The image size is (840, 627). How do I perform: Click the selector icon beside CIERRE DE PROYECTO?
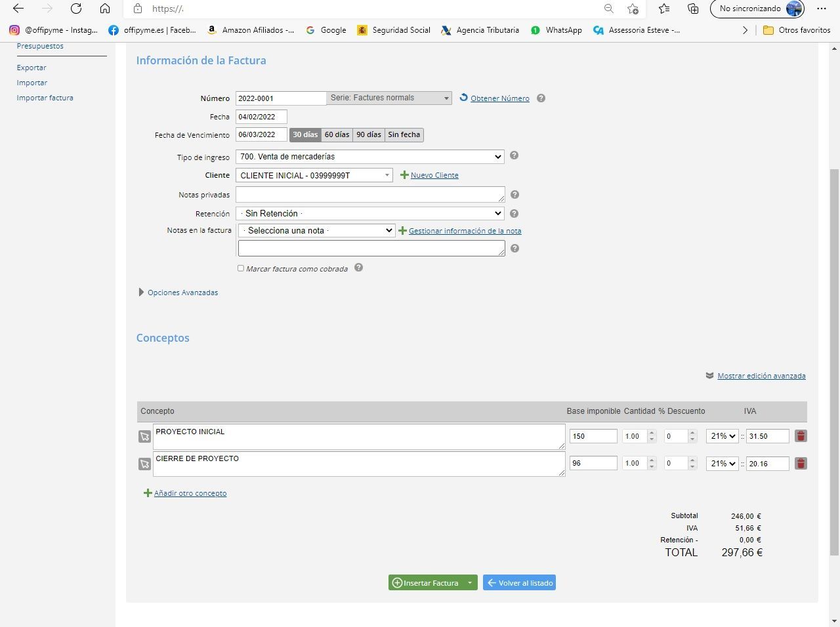144,464
